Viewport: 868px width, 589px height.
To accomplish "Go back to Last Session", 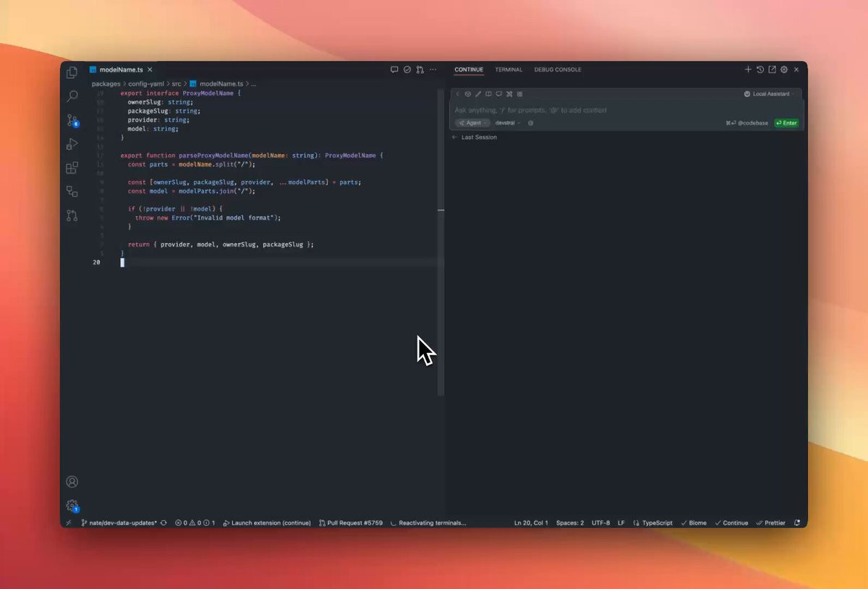I will [475, 137].
